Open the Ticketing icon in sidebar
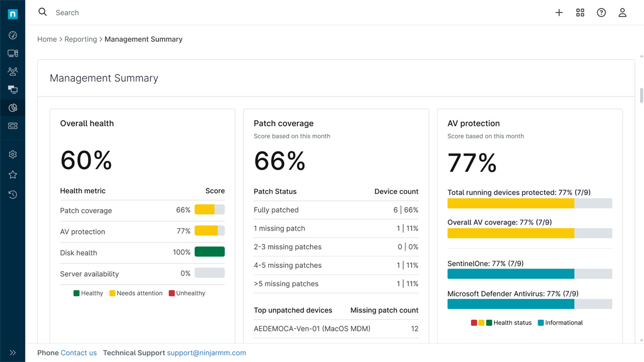This screenshot has width=644, height=362. pyautogui.click(x=12, y=126)
